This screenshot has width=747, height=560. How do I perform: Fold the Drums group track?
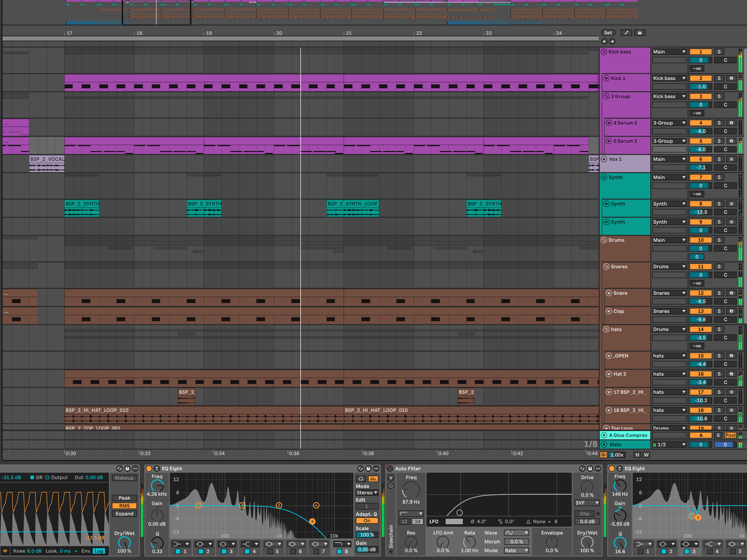coord(604,240)
